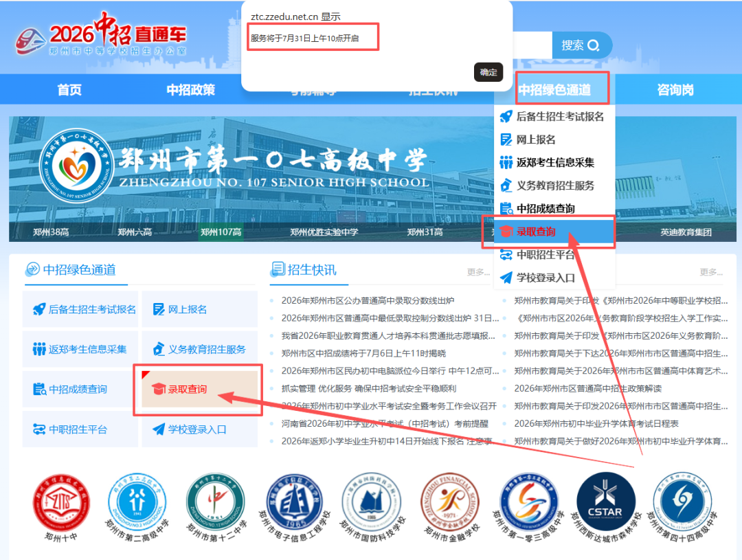Click paper plane icon in dropdown 学校登录入口

click(506, 278)
